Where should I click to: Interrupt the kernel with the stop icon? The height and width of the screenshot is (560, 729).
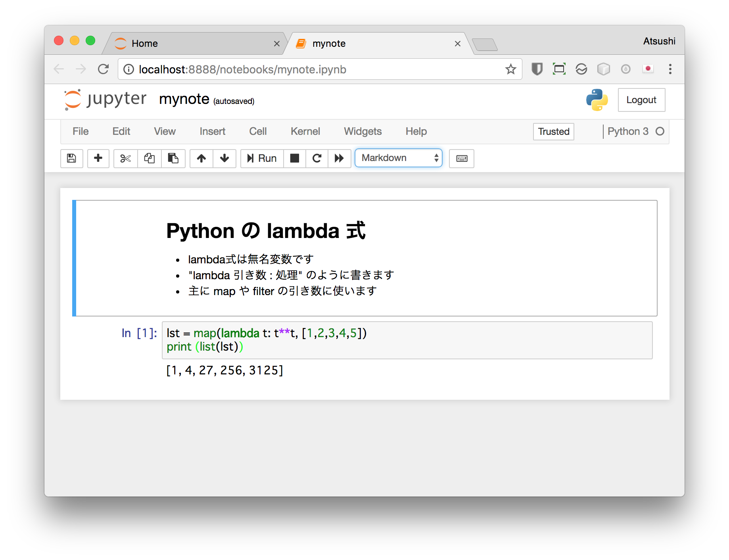294,158
